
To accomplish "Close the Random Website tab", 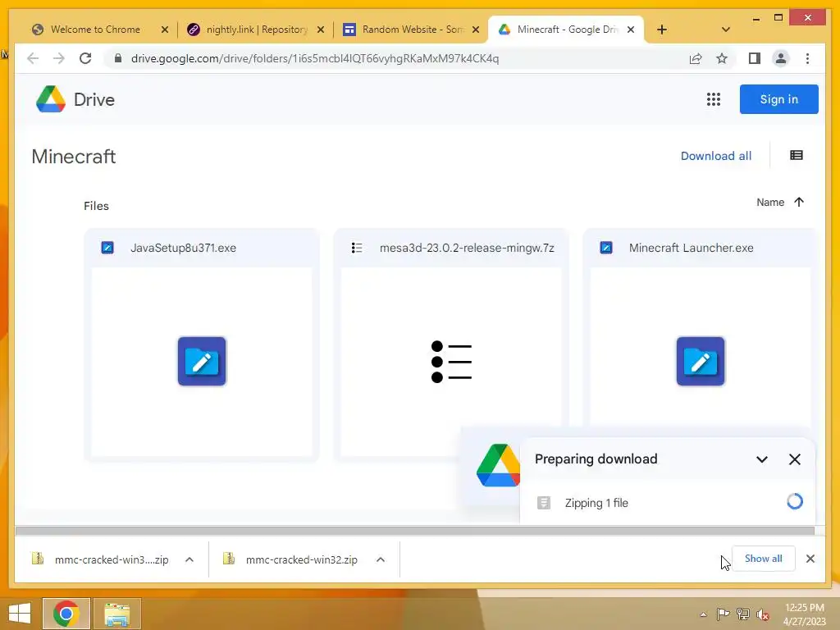I will tap(475, 30).
